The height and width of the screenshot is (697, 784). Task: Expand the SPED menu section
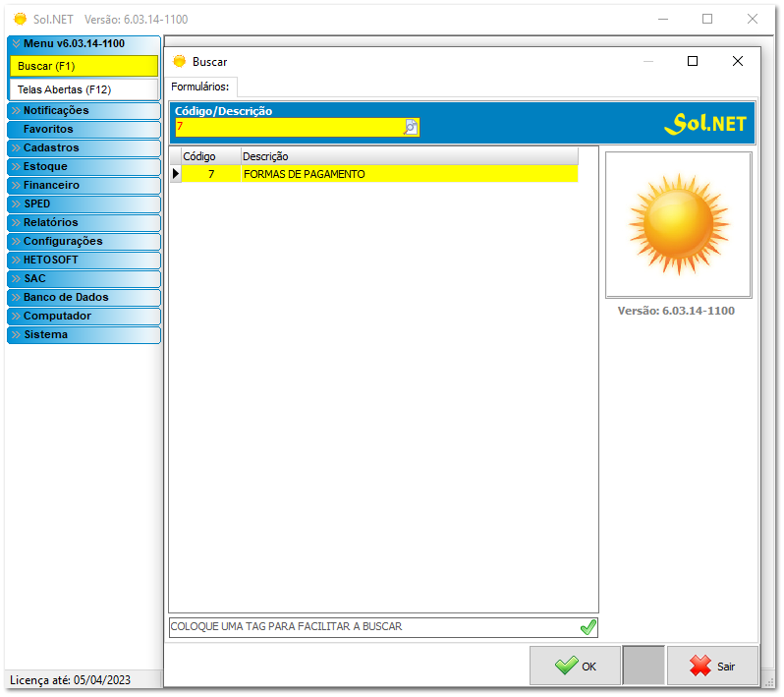(84, 203)
